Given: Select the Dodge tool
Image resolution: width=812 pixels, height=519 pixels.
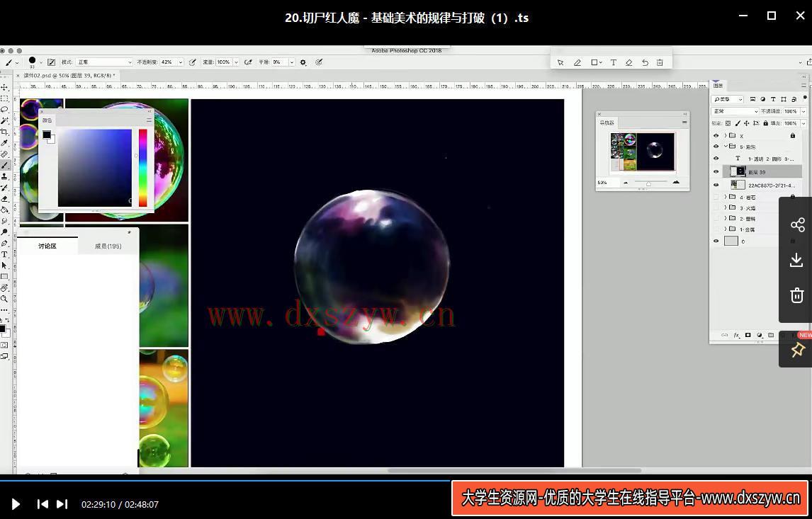Looking at the screenshot, I should [5, 232].
